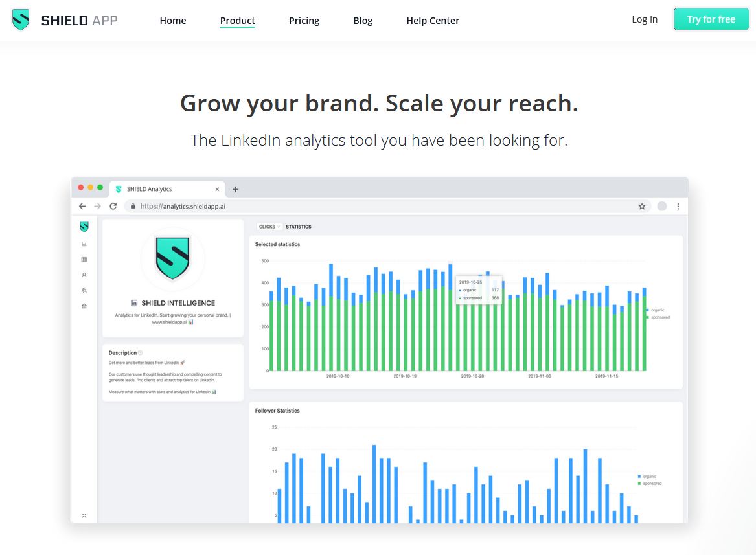
Task: Select the single person icon in the sidebar
Action: click(x=84, y=275)
